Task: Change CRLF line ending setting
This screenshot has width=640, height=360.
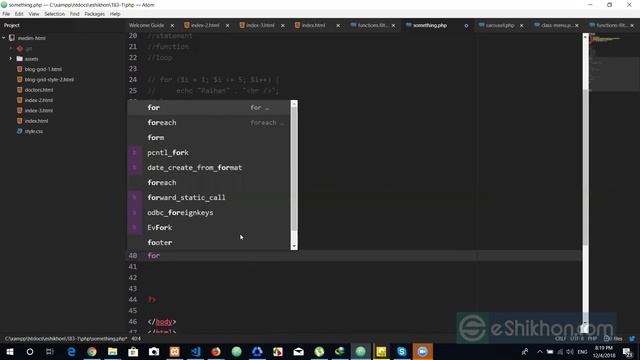Action: [x=560, y=339]
